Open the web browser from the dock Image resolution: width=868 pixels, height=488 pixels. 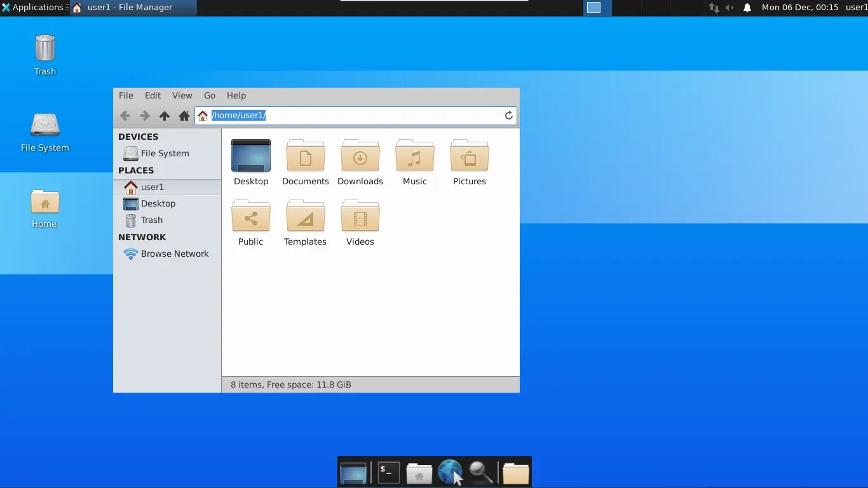point(451,472)
